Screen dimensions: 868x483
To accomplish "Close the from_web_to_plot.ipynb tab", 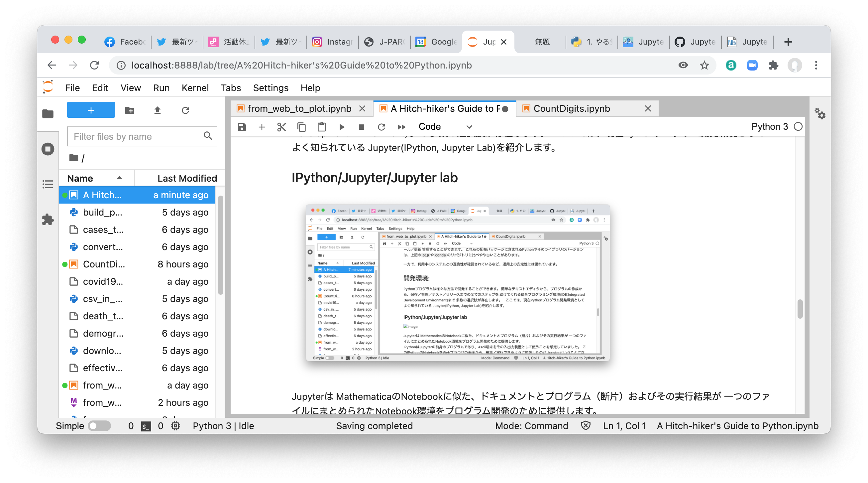I will [x=362, y=108].
